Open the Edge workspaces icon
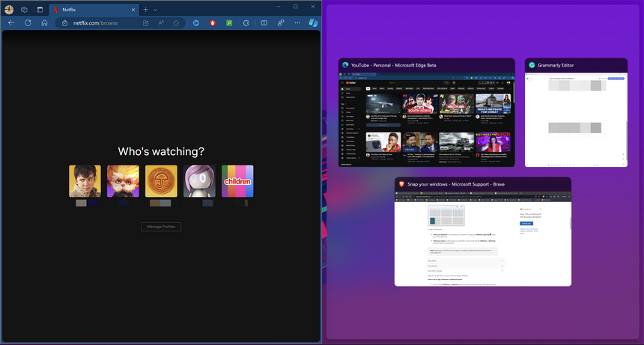This screenshot has width=644, height=345. pos(24,9)
